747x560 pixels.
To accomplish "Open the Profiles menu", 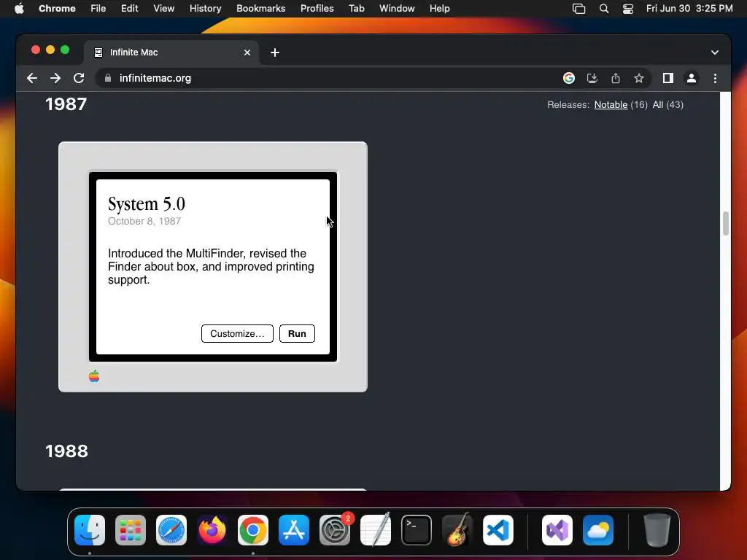I will (x=317, y=9).
